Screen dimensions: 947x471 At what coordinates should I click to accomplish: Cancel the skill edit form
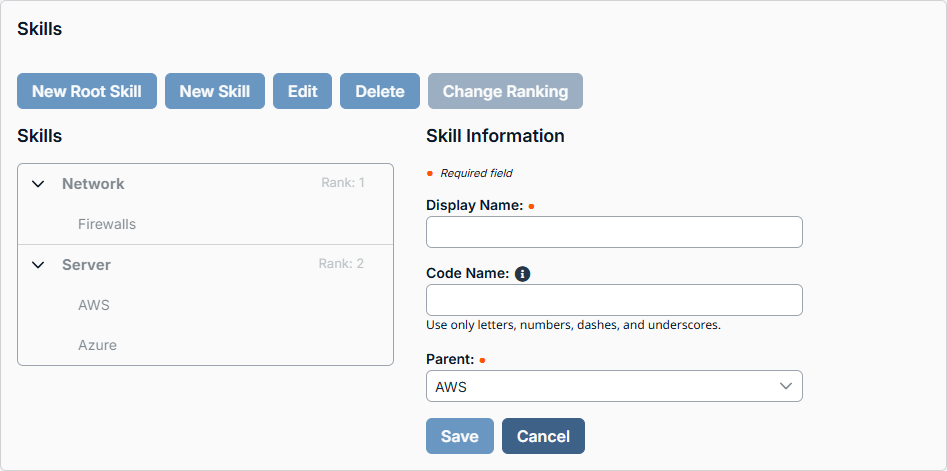(x=543, y=436)
